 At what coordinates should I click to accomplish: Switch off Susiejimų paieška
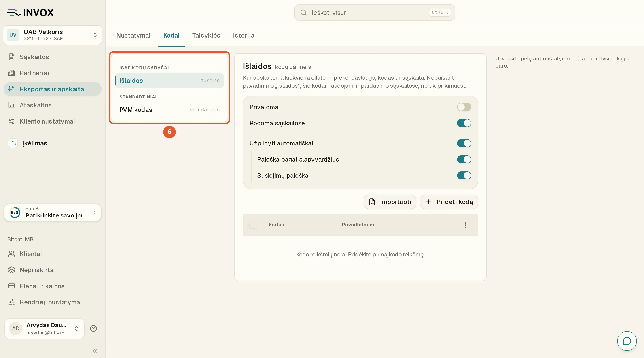point(464,175)
